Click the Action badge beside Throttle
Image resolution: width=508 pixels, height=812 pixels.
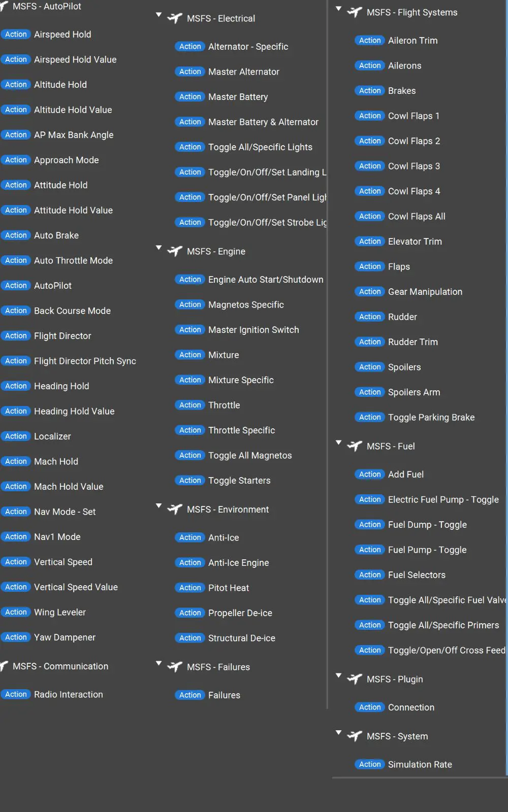tap(190, 405)
